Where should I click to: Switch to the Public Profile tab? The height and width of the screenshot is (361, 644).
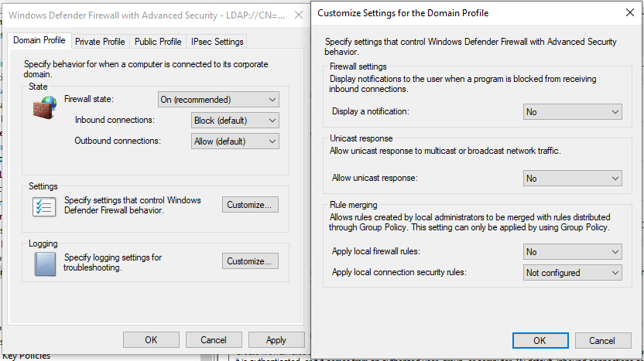pyautogui.click(x=158, y=42)
